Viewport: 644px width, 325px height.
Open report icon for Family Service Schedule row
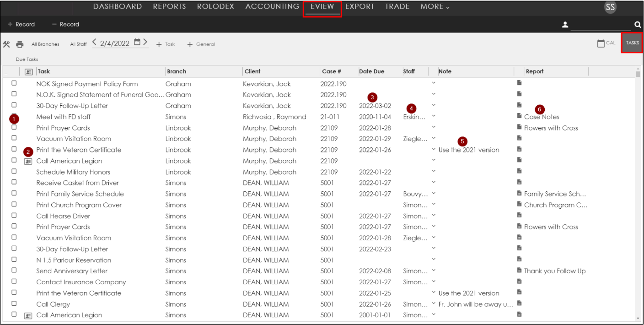[x=519, y=193]
